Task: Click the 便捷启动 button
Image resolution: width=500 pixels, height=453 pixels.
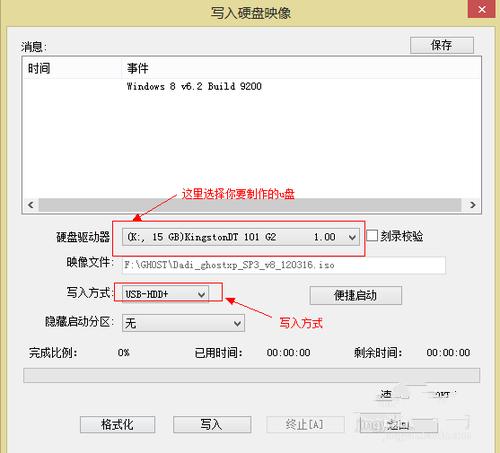Action: point(356,295)
